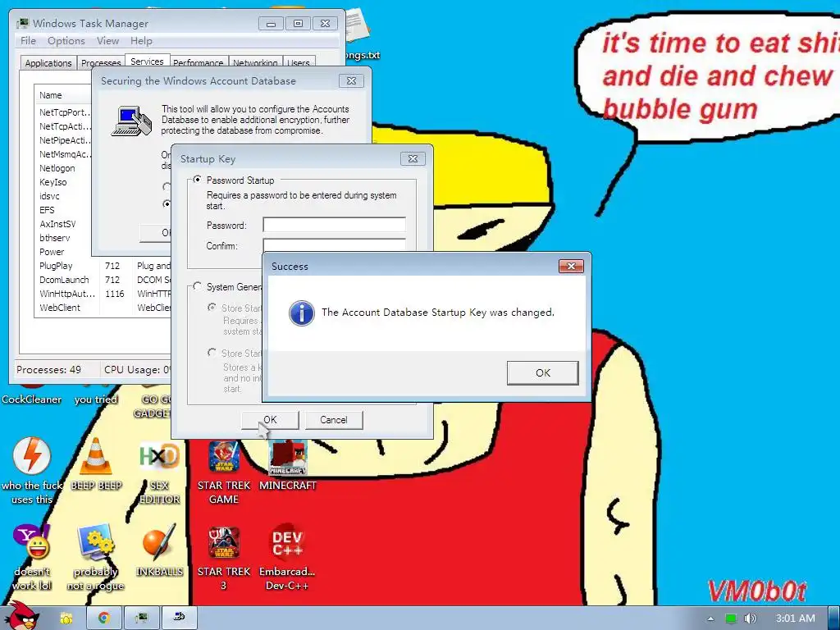840x630 pixels.
Task: Open the Help menu in Task Manager
Action: click(141, 41)
